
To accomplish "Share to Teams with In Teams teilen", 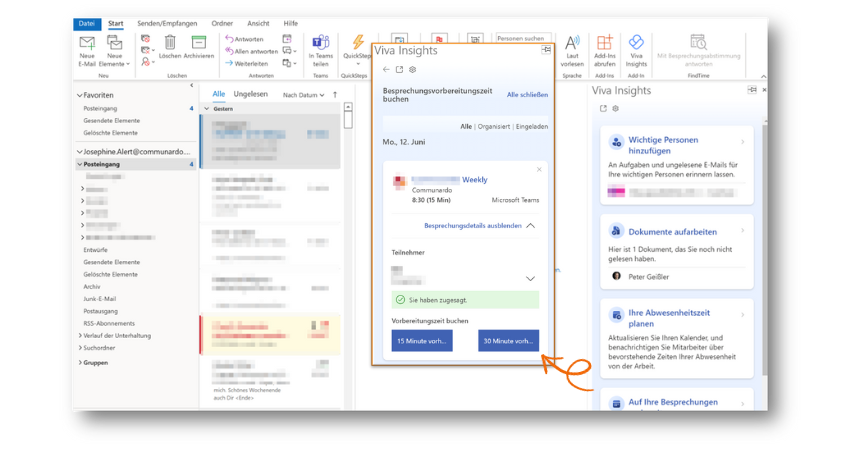I will 320,50.
